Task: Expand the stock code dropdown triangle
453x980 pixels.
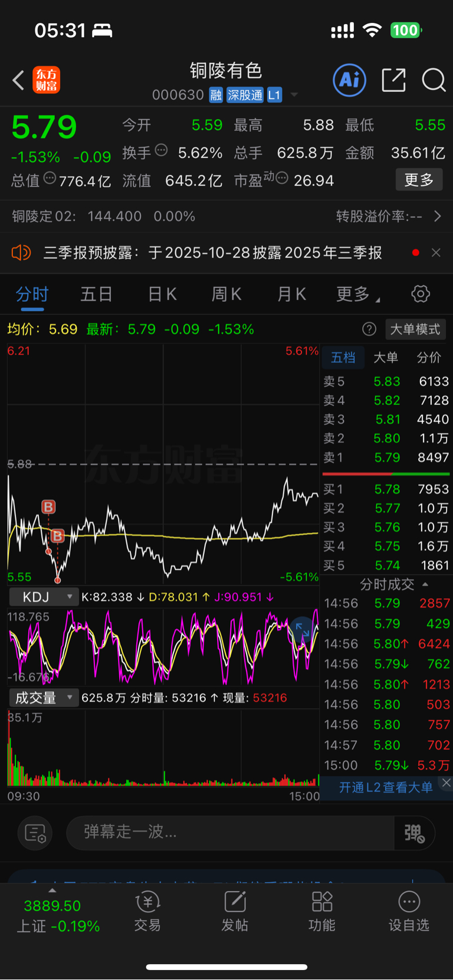Action: click(x=294, y=95)
